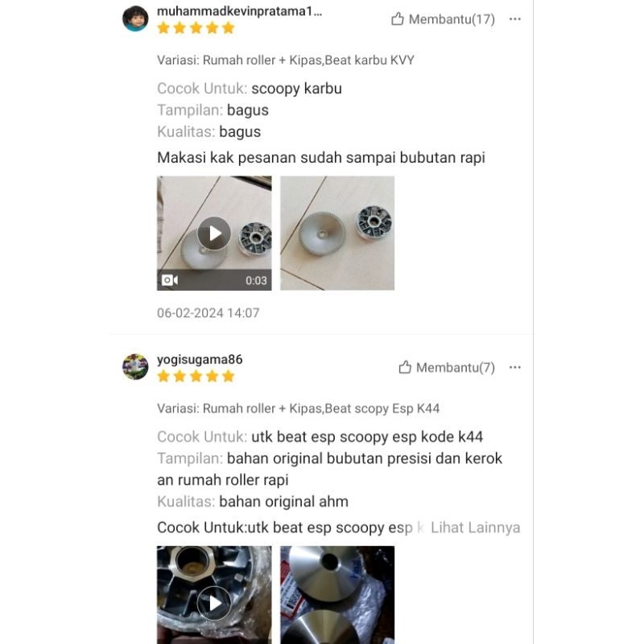Click username yogisugama86

pos(200,359)
